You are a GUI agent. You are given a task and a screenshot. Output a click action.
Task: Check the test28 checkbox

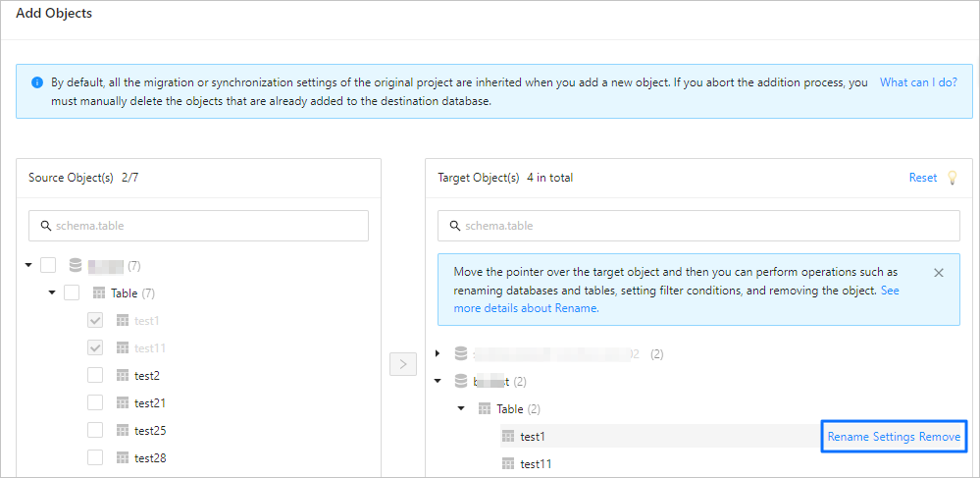click(x=95, y=458)
